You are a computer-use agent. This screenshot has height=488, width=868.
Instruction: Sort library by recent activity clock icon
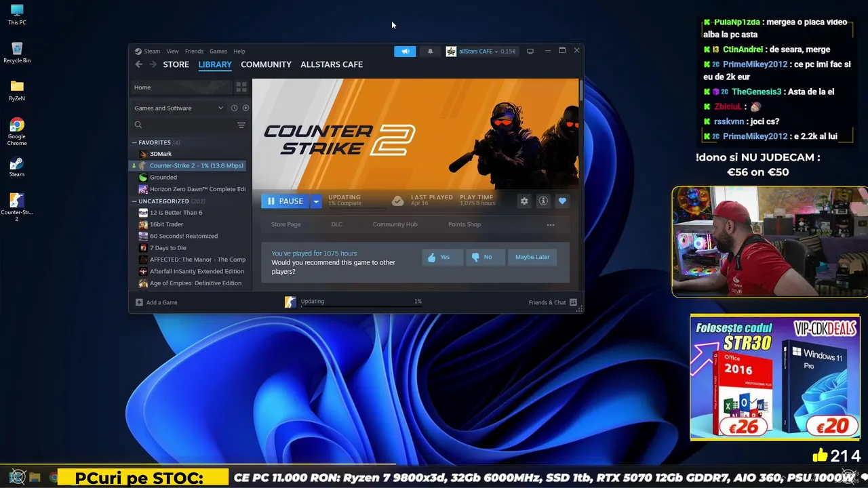(234, 108)
